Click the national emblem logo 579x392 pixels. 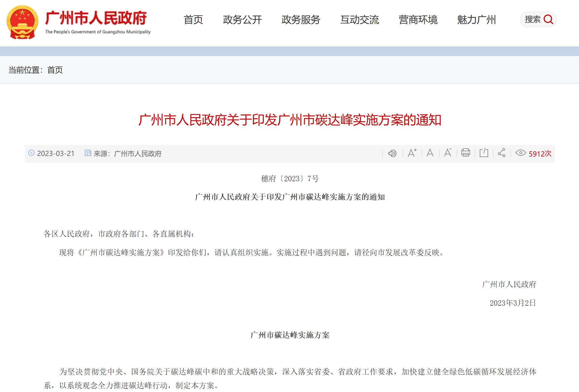point(22,22)
